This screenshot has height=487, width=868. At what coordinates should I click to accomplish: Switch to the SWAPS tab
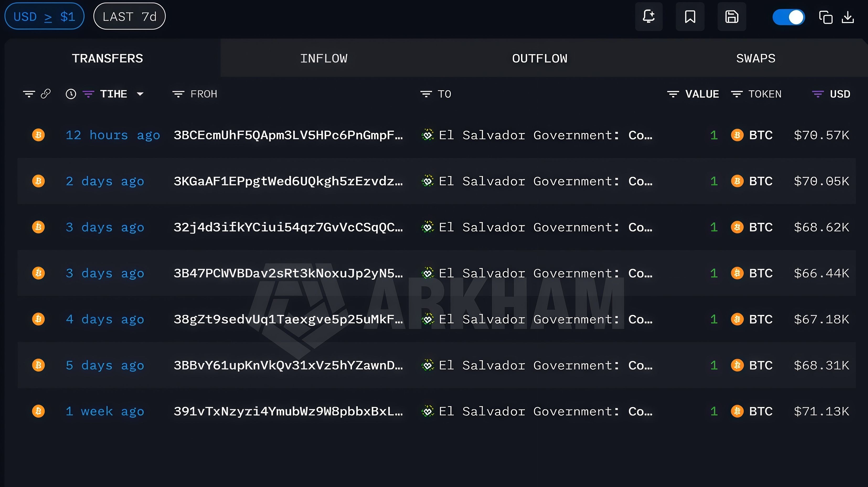pos(755,58)
